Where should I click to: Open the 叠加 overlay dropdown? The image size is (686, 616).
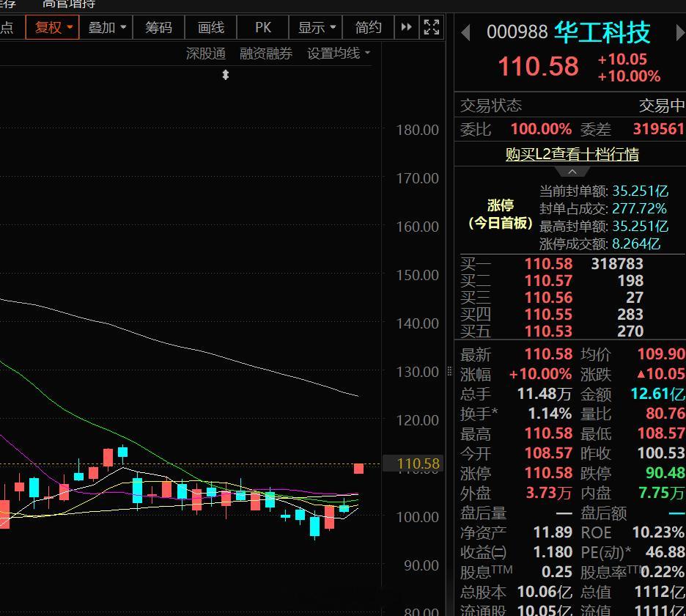(106, 28)
